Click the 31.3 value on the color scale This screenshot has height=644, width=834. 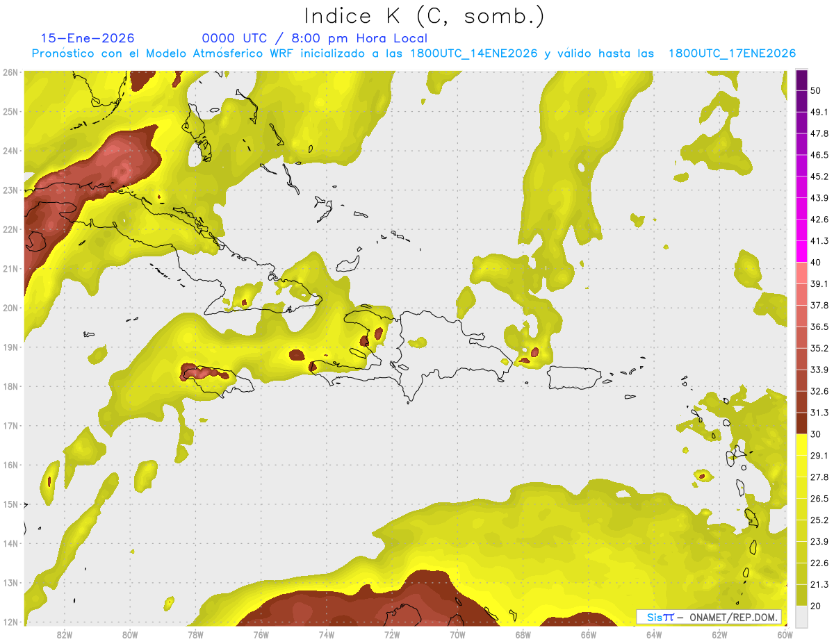tap(819, 413)
